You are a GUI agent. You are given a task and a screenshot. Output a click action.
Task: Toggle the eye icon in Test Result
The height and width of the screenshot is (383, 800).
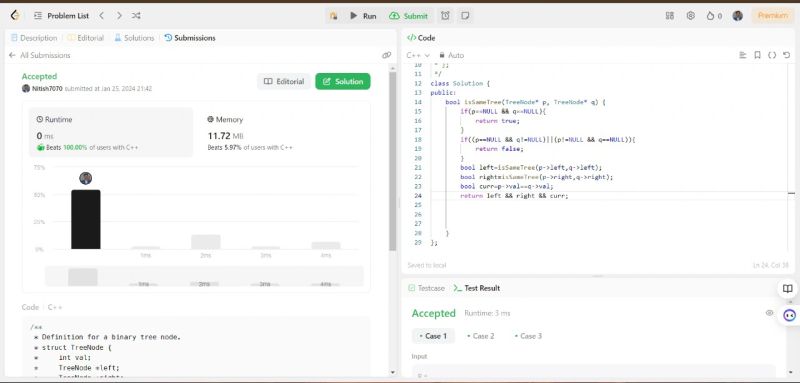[x=769, y=313]
